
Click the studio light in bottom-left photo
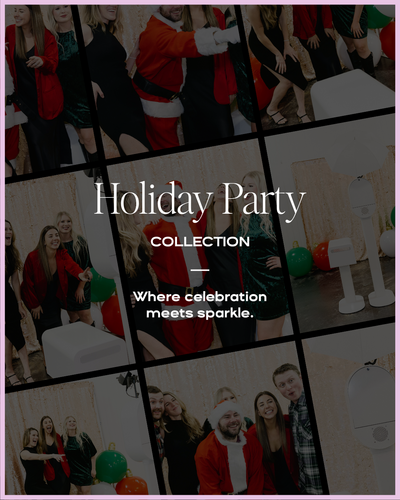coord(128,383)
